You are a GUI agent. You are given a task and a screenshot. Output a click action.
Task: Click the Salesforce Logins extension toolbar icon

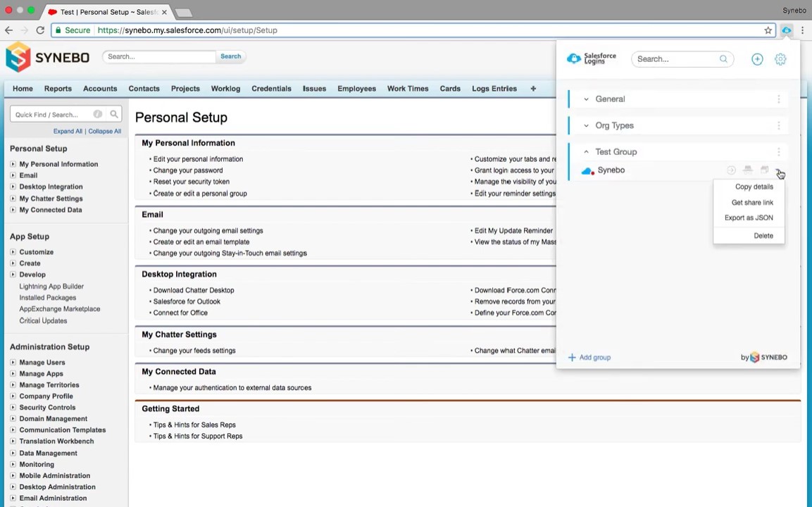786,30
